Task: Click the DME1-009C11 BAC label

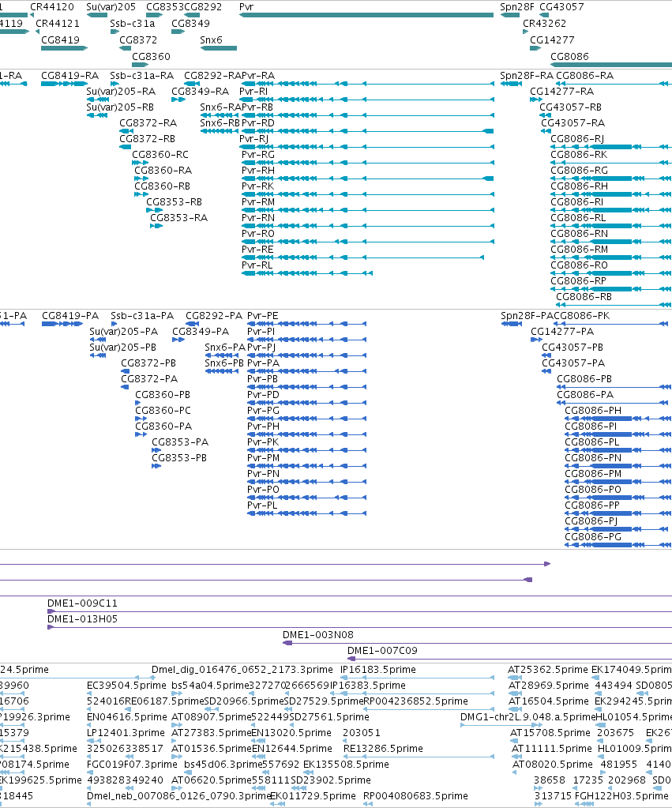Action: [x=82, y=603]
